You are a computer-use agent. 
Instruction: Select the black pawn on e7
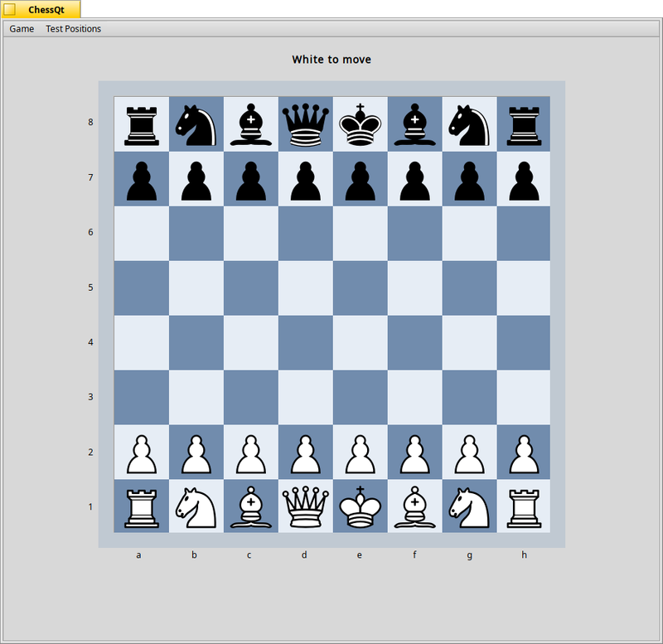(361, 179)
